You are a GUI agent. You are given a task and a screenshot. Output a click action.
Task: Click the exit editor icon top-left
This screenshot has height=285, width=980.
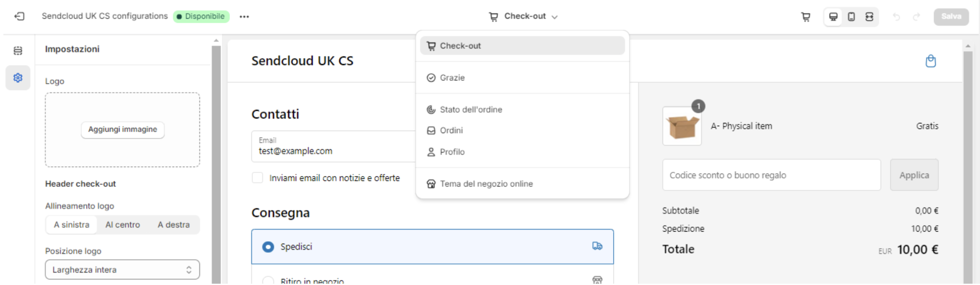(19, 16)
